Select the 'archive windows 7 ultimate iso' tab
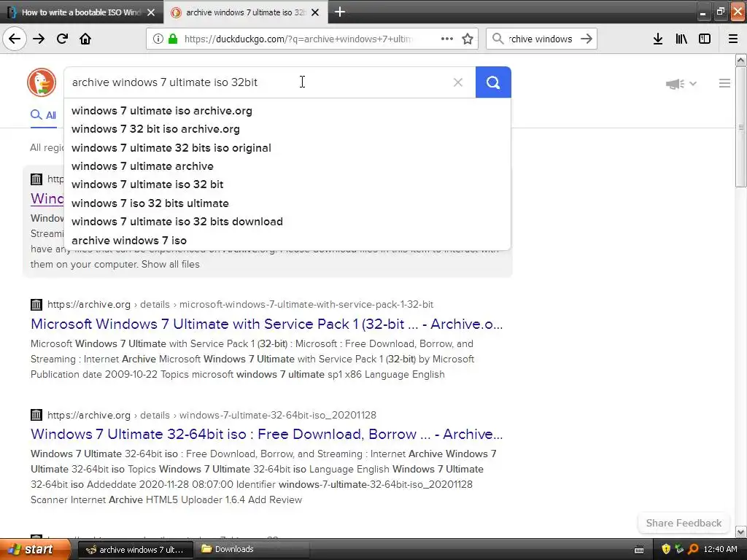Image resolution: width=747 pixels, height=560 pixels. coord(245,12)
